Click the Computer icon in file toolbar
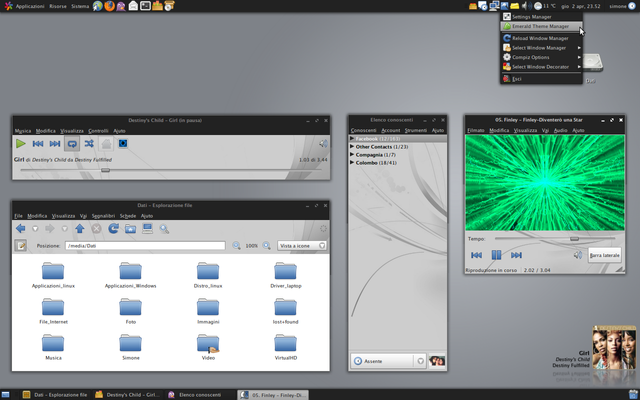The image size is (640, 400). 148,229
